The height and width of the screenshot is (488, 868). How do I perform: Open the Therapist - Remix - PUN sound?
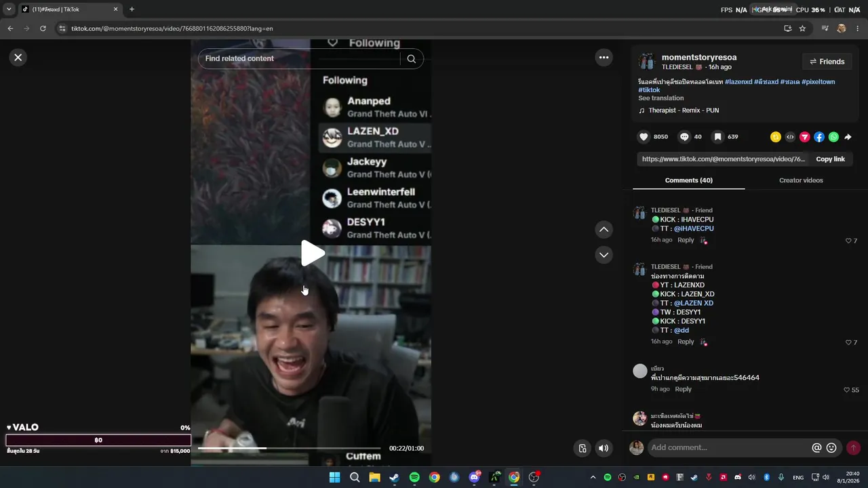tap(684, 110)
